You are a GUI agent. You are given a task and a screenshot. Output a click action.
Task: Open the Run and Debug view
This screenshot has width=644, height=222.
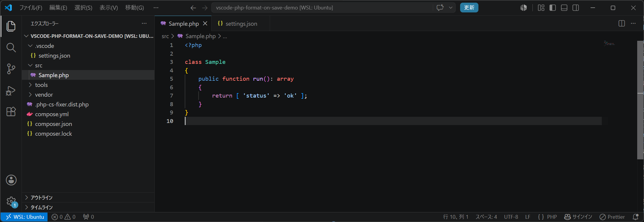tap(11, 90)
